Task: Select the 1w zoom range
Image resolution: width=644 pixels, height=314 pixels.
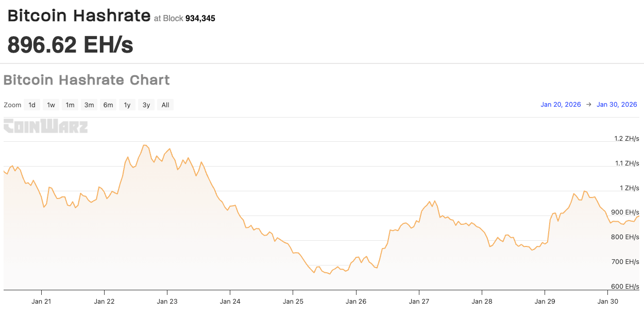Action: [x=50, y=104]
